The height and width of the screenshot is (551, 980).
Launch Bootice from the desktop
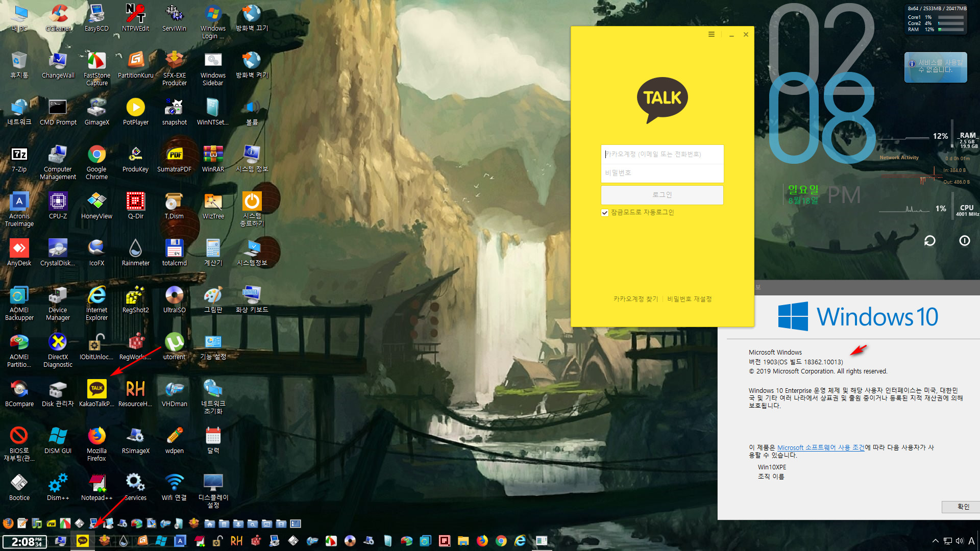click(x=19, y=487)
